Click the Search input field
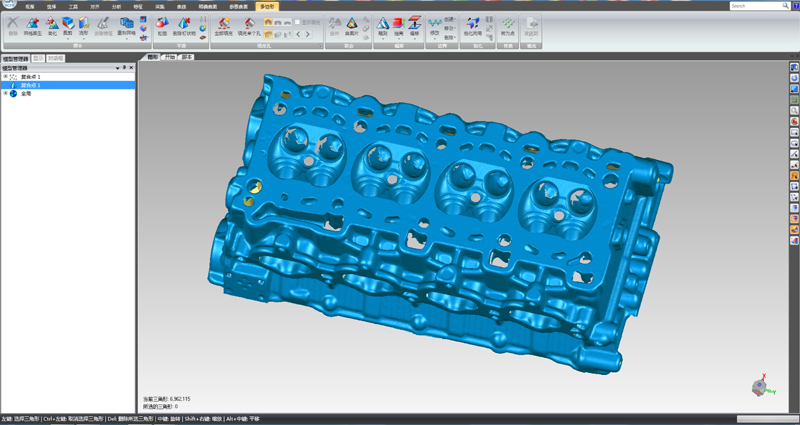This screenshot has height=425, width=800. [750, 6]
